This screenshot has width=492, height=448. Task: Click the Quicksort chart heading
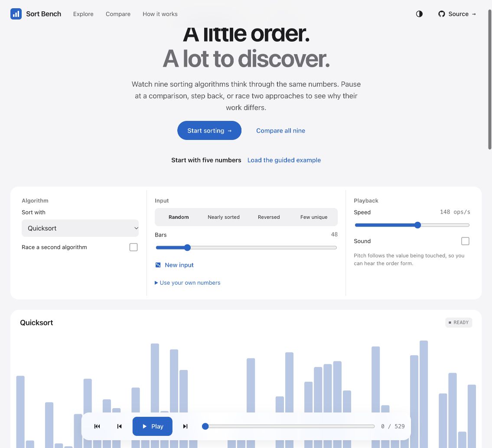tap(36, 322)
